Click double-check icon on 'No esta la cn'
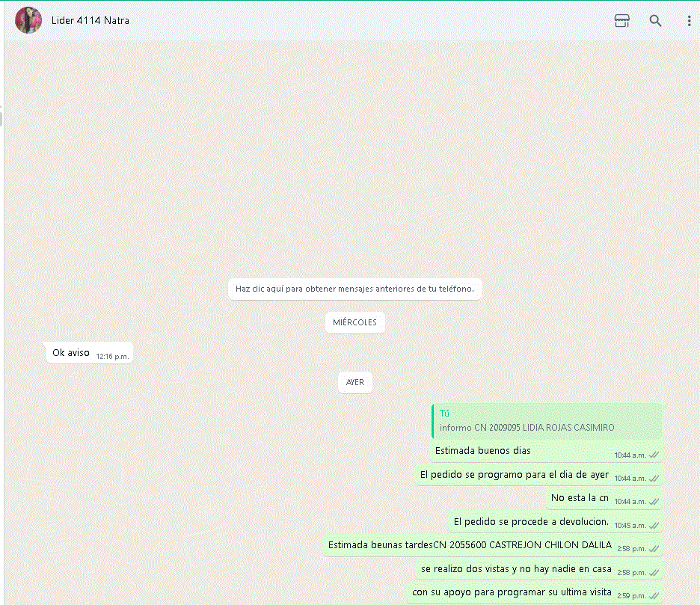Screen dimensions: 700x605 tap(654, 501)
